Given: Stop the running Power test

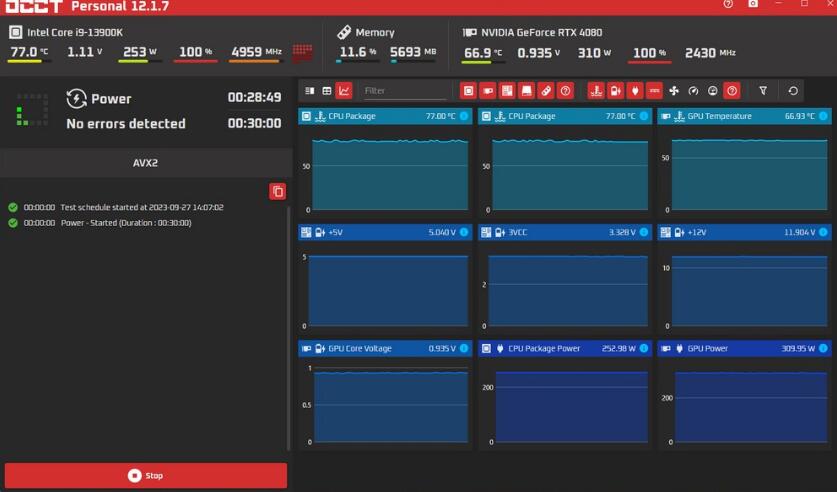Looking at the screenshot, I should click(x=146, y=475).
